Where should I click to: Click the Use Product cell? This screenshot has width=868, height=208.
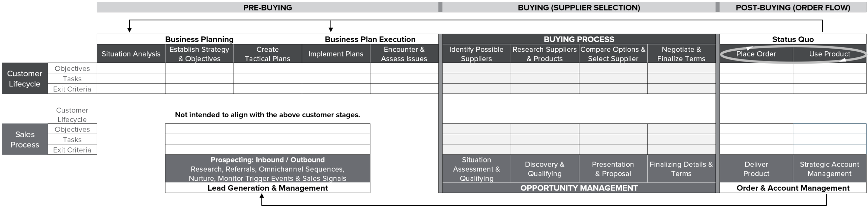tap(829, 54)
